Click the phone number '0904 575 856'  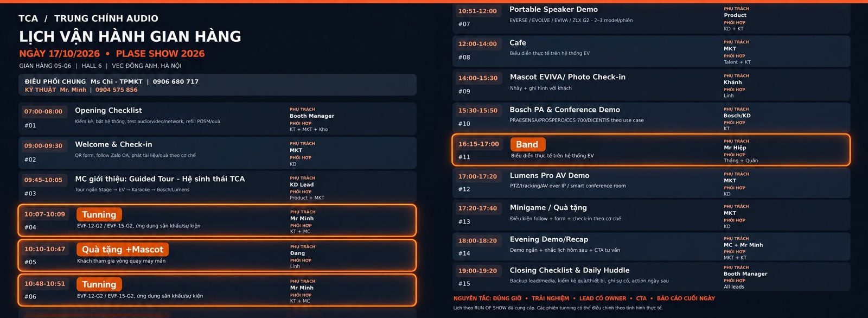(117, 90)
